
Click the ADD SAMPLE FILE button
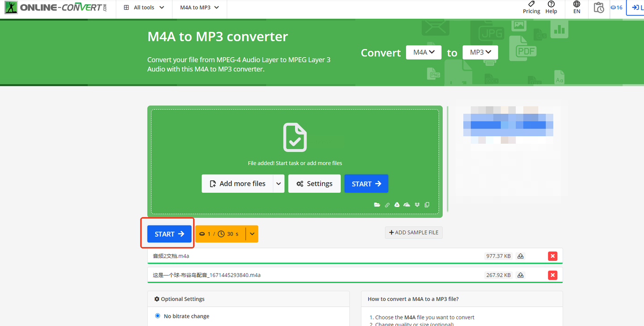pos(414,233)
